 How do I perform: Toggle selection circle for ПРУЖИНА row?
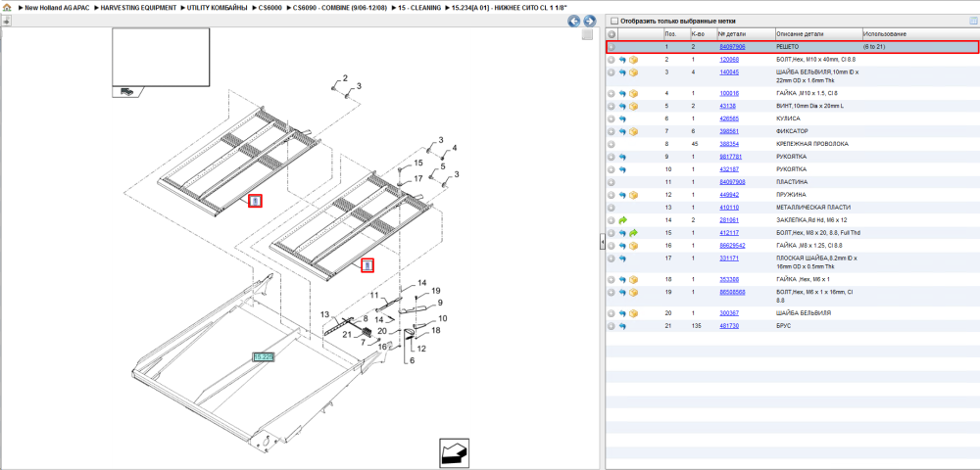pyautogui.click(x=612, y=195)
